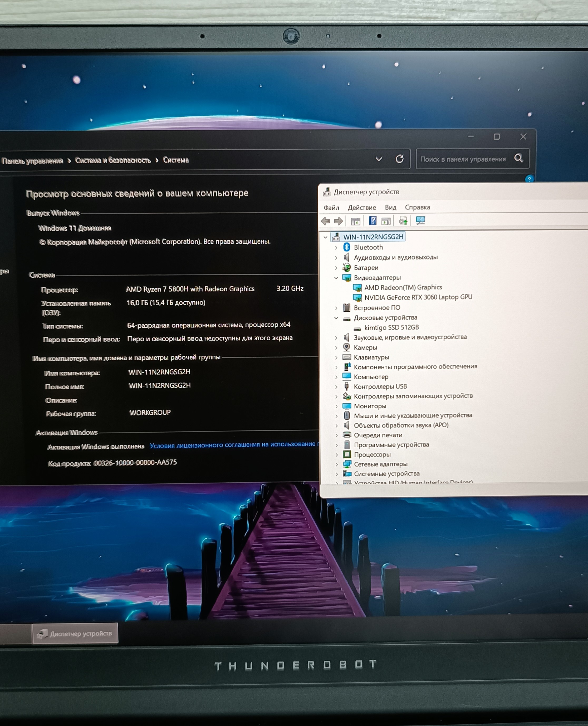Click the scan for hardware changes monitor icon
The width and height of the screenshot is (588, 726).
[x=420, y=220]
